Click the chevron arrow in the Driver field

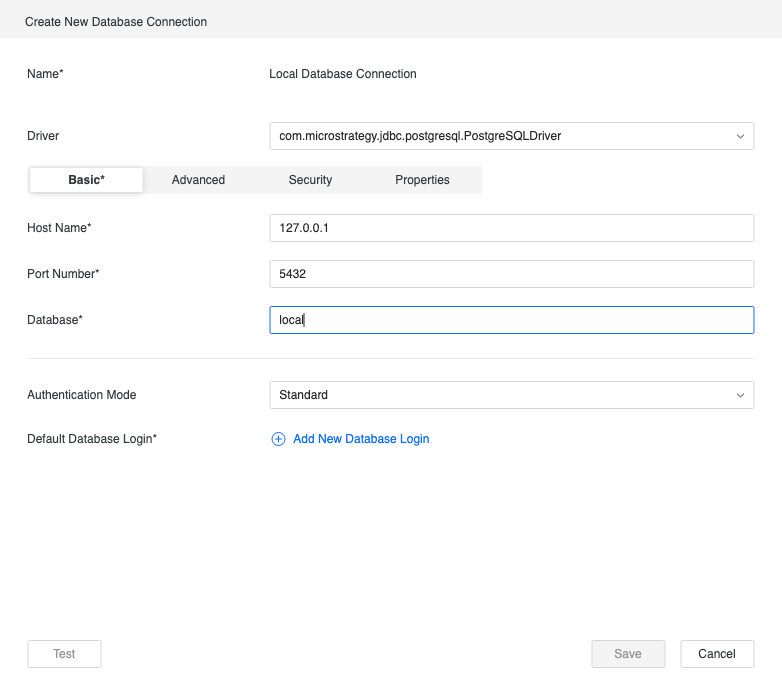740,136
